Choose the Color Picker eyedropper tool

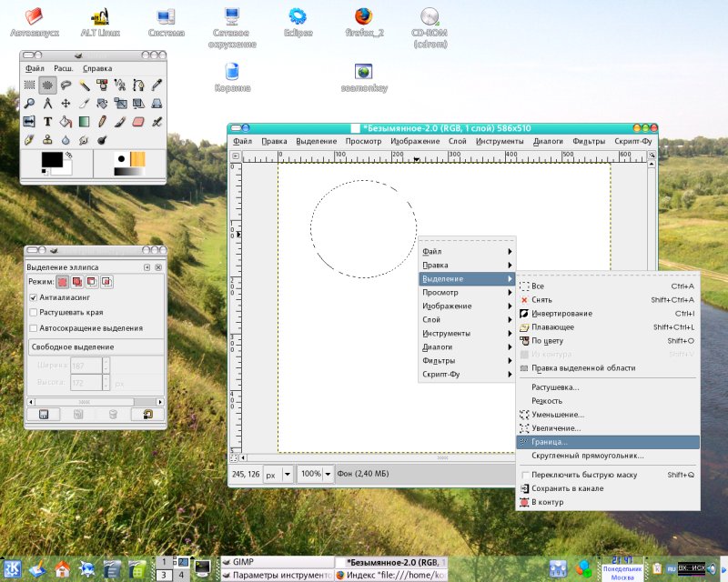coord(157,85)
